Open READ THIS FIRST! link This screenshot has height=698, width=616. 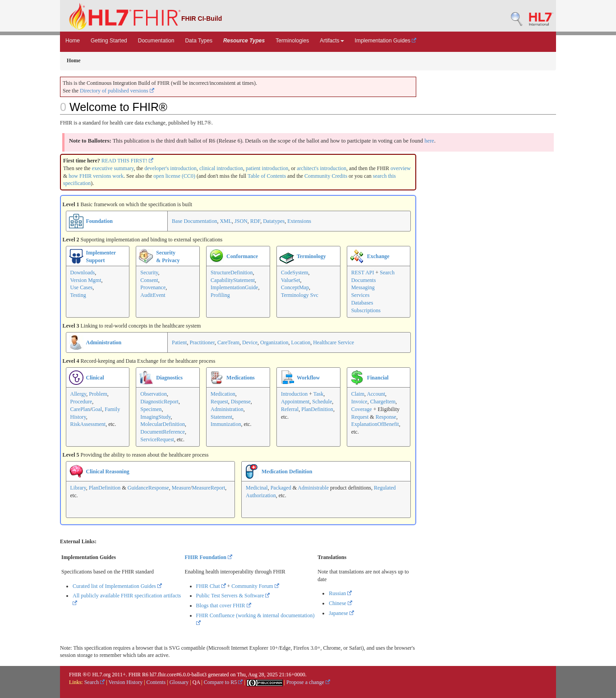(127, 161)
